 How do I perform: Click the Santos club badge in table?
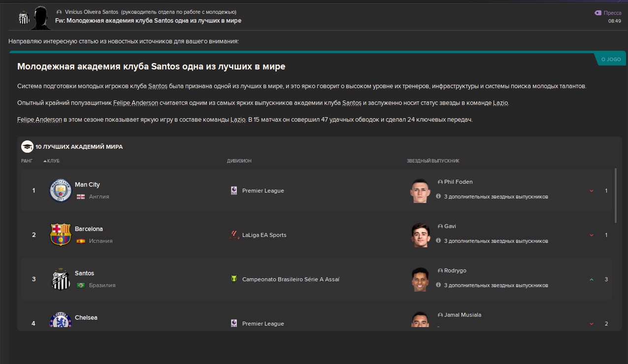tap(61, 279)
